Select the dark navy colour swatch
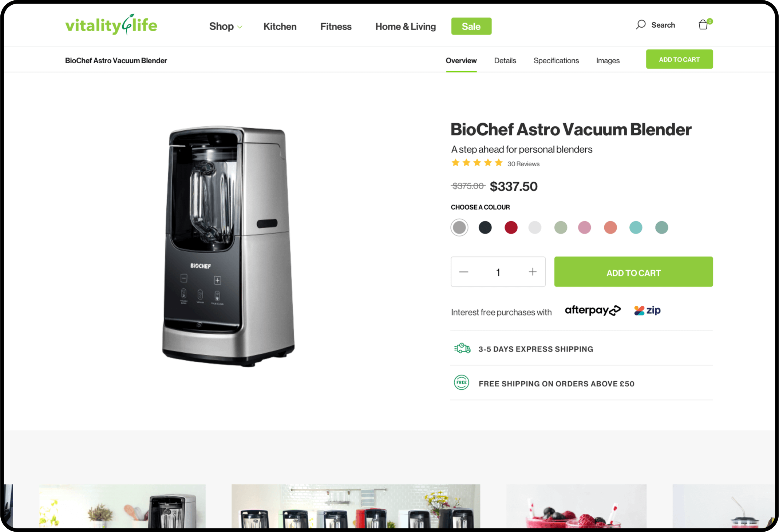 [x=485, y=227]
